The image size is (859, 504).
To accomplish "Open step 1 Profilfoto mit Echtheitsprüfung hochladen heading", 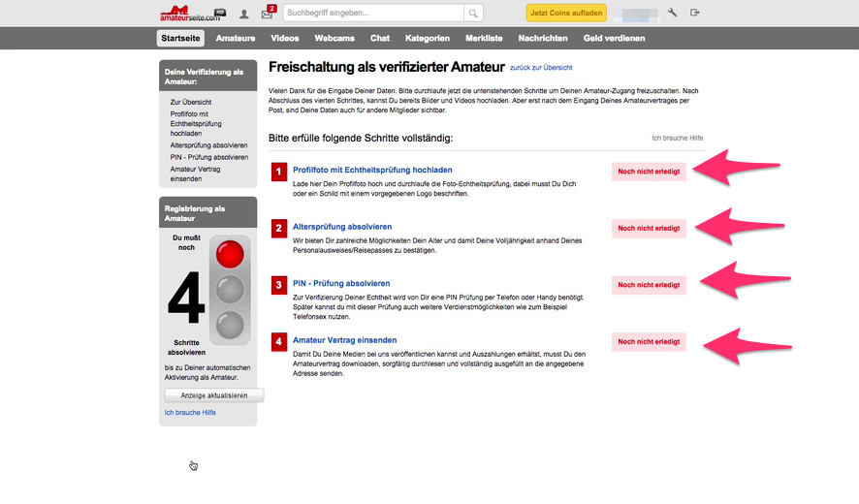I will point(372,170).
